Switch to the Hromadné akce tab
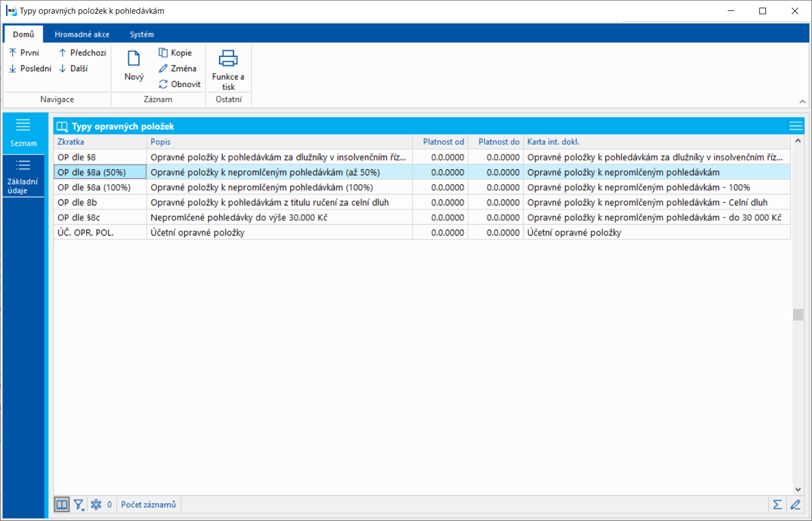The image size is (812, 521). (82, 35)
